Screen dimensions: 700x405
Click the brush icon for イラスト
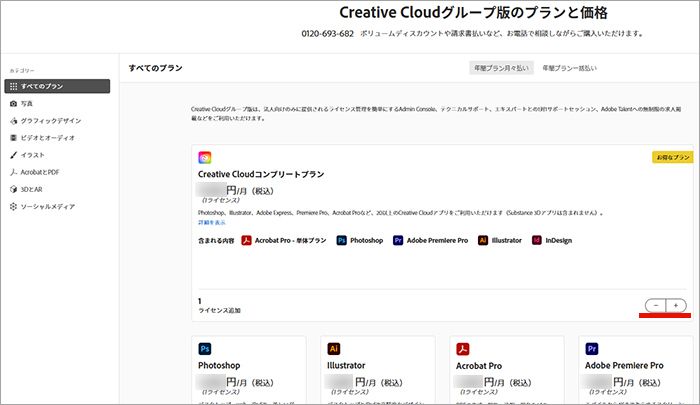[x=13, y=155]
